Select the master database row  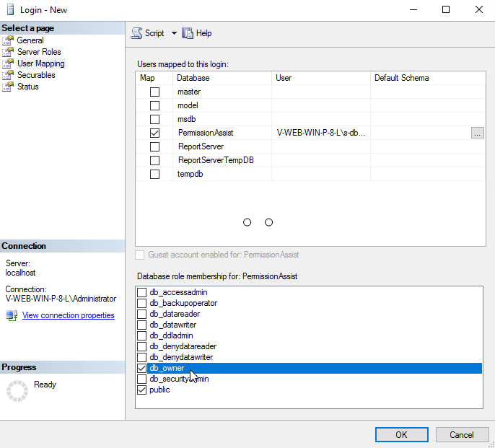[x=310, y=92]
